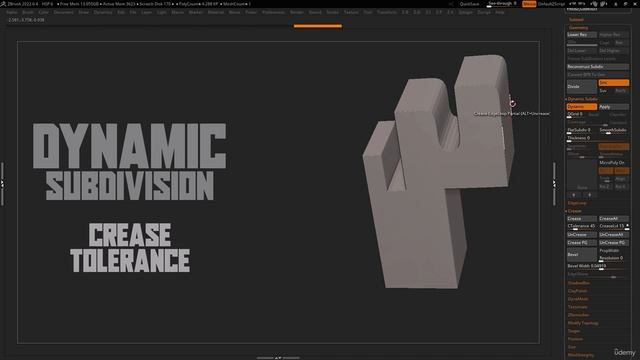This screenshot has width=640, height=360.
Task: Click the Bevel button
Action: point(582,254)
